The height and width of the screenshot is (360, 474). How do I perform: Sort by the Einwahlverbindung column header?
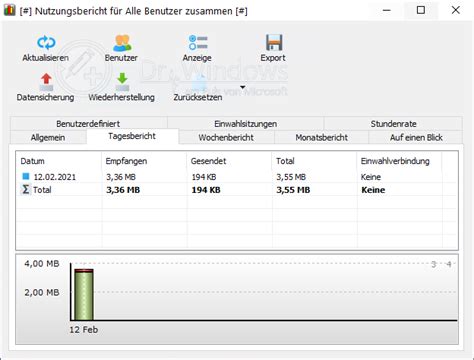pyautogui.click(x=399, y=161)
